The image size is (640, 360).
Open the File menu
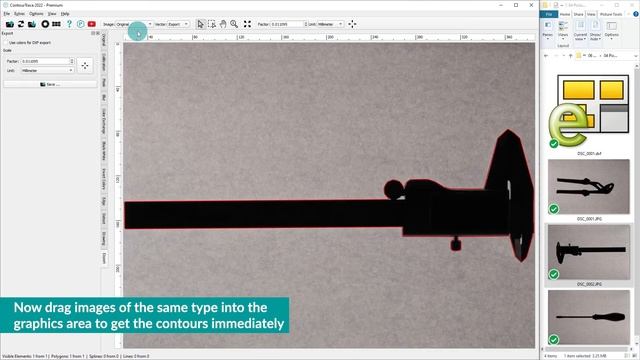click(7, 14)
